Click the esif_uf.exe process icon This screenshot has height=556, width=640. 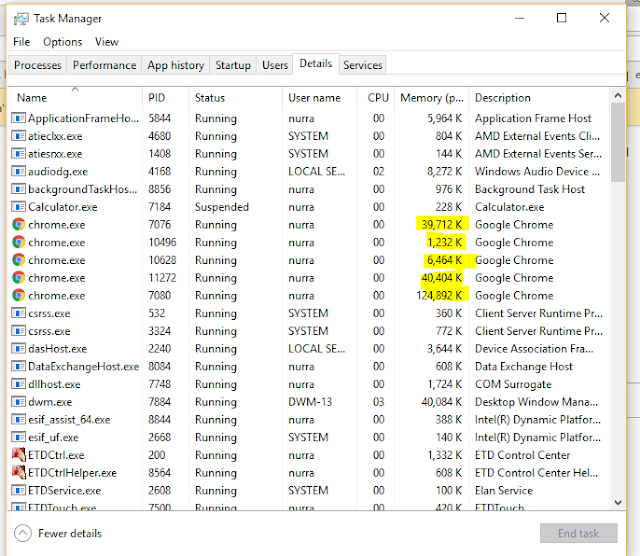tap(18, 437)
